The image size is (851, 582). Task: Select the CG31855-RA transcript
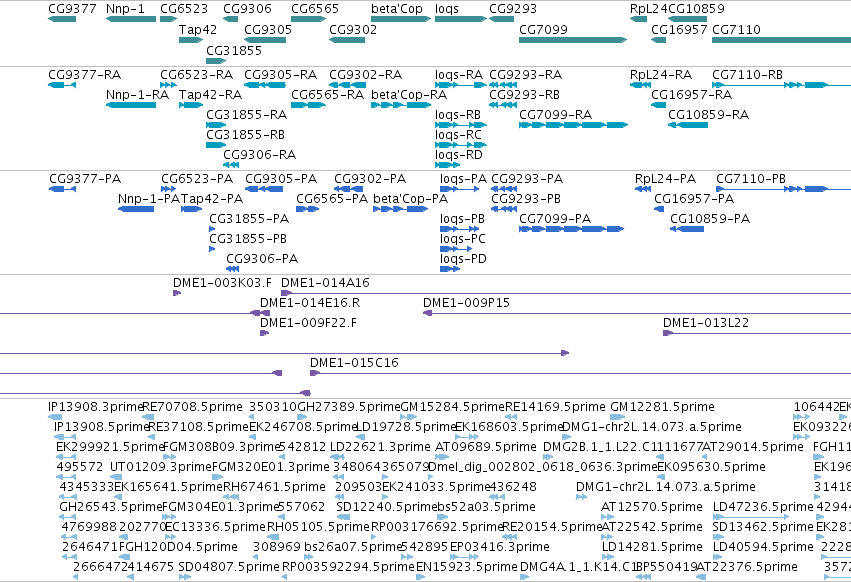[x=216, y=125]
